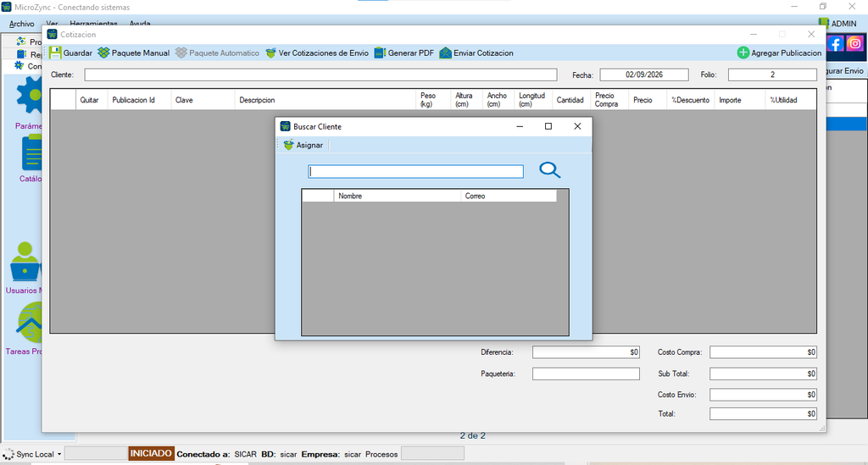Screen dimensions: 868x465
Task: Close the Buscar Cliente dialog
Action: [577, 126]
